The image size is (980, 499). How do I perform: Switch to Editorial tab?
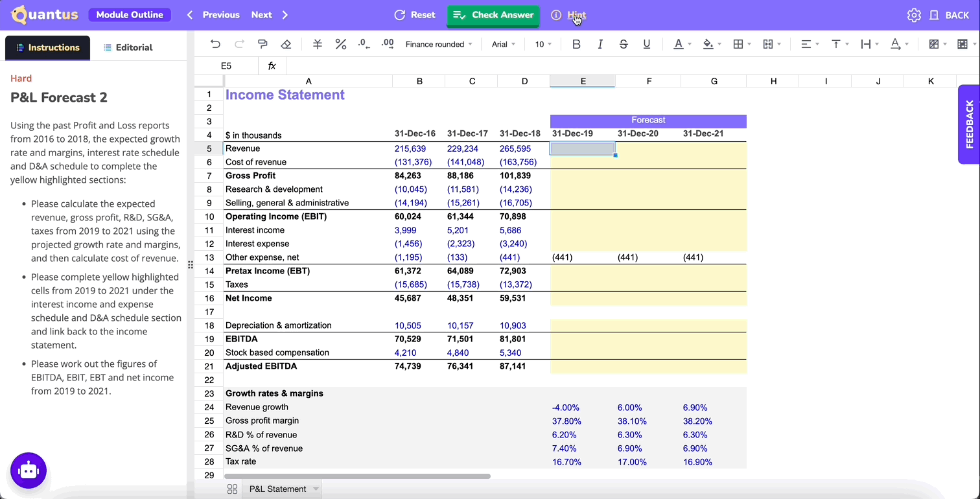click(x=128, y=47)
